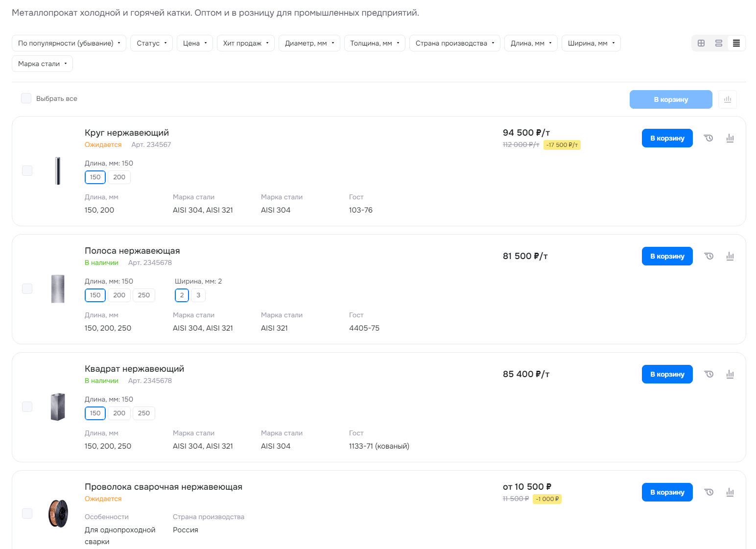Select the Круг нержавеющий row checkbox
The height and width of the screenshot is (549, 756).
[27, 170]
